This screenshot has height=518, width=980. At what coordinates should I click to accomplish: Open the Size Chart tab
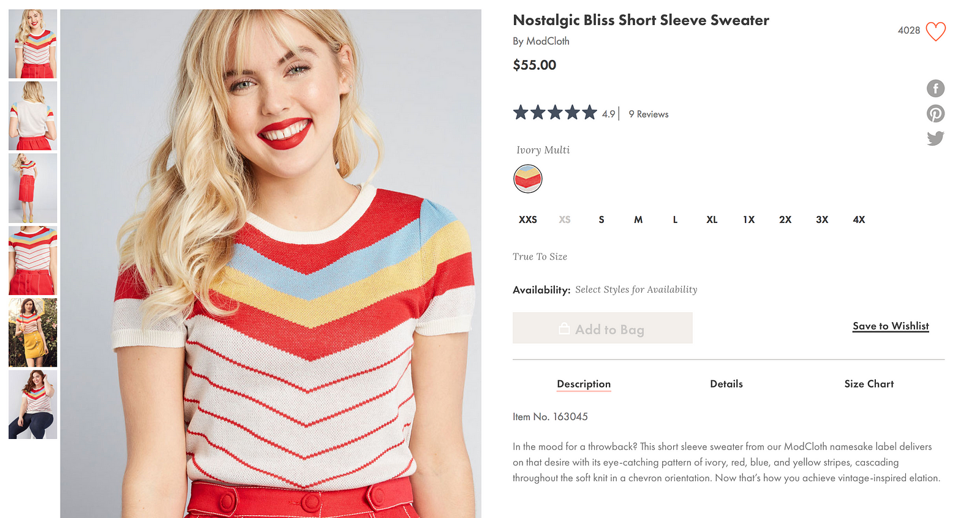(x=869, y=384)
